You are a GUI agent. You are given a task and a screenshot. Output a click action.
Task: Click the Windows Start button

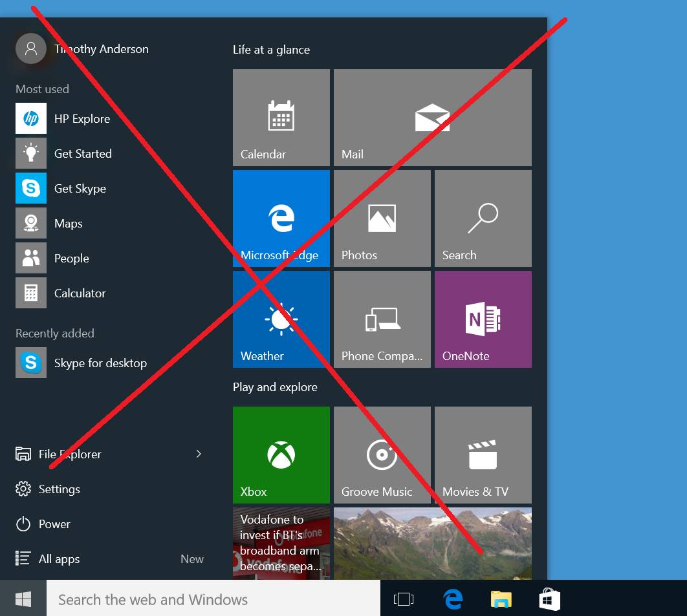click(x=23, y=599)
